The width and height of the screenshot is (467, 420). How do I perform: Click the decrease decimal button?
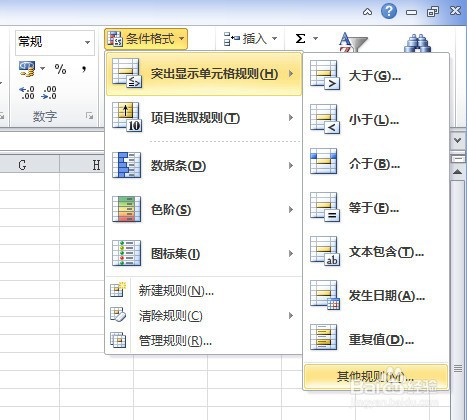tap(49, 93)
